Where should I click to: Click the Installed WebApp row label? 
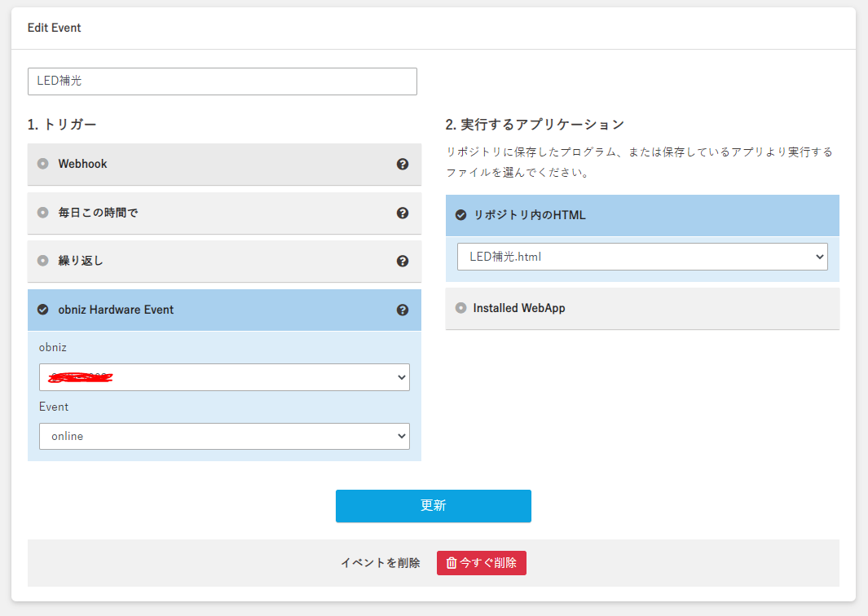click(519, 308)
